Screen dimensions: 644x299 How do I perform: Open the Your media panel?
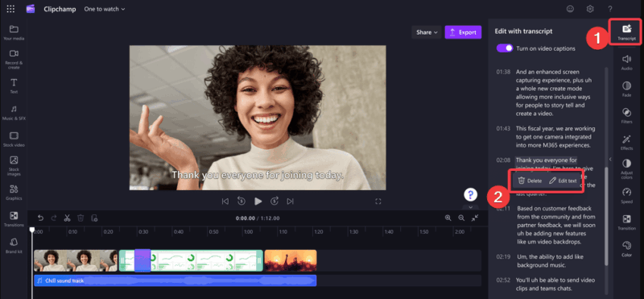pos(14,32)
